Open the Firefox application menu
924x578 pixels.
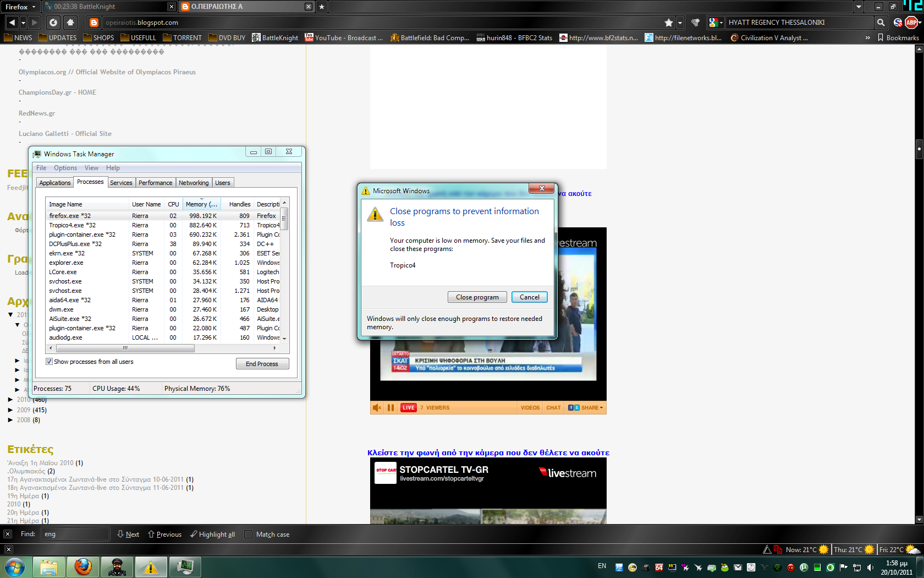coord(20,7)
